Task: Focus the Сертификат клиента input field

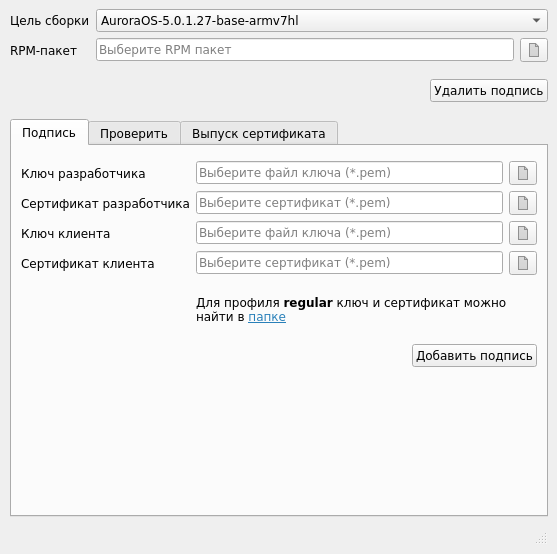Action: click(x=349, y=263)
